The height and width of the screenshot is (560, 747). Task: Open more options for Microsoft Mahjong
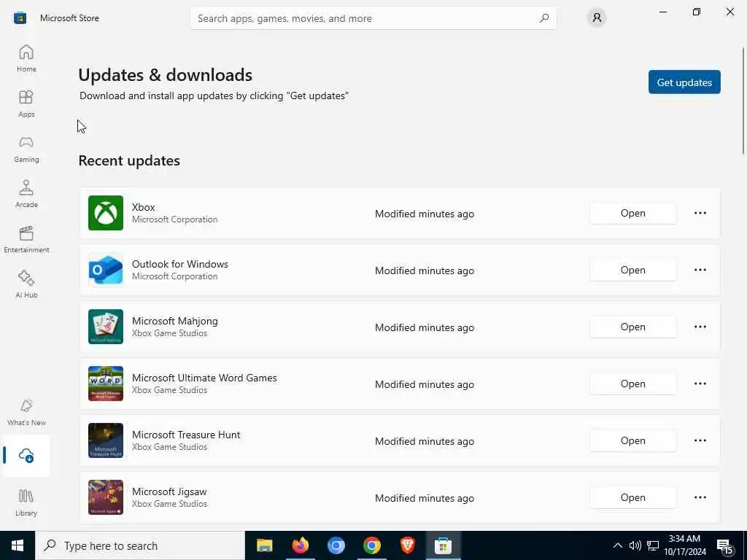click(x=700, y=327)
